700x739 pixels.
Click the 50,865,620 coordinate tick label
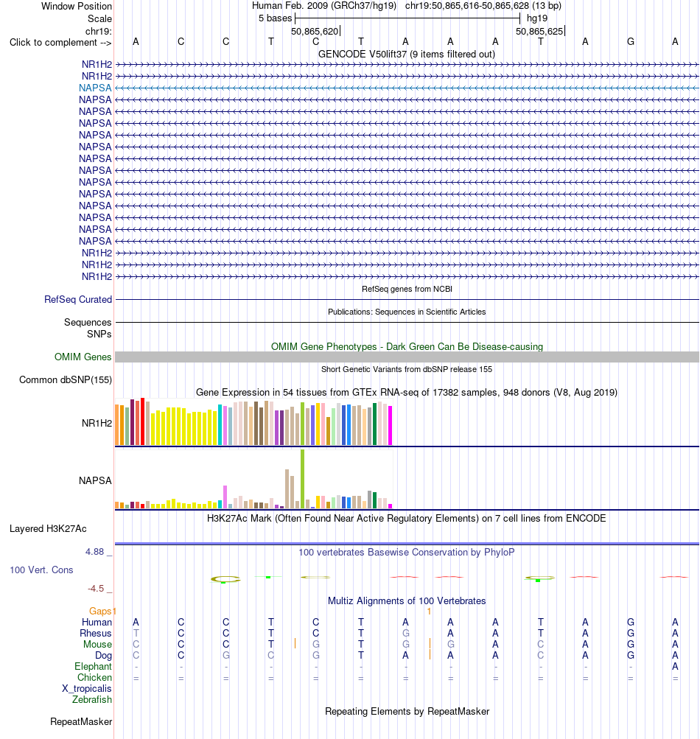pos(315,32)
